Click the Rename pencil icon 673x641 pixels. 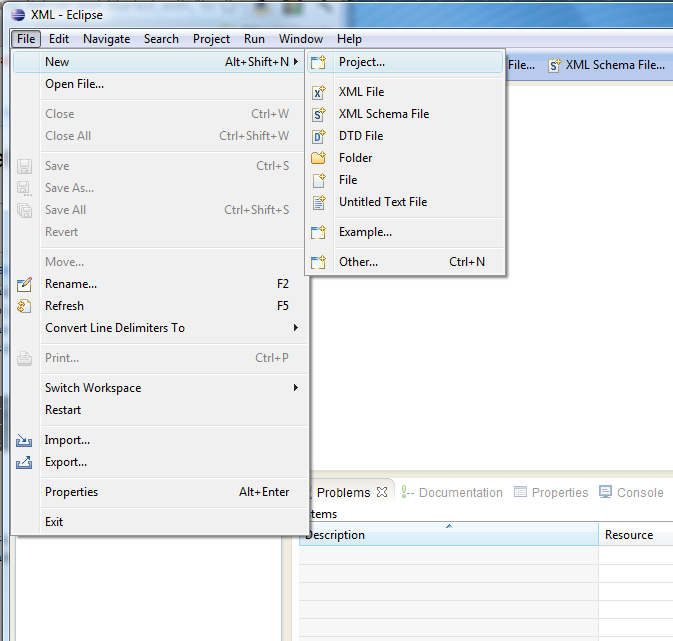(x=24, y=284)
